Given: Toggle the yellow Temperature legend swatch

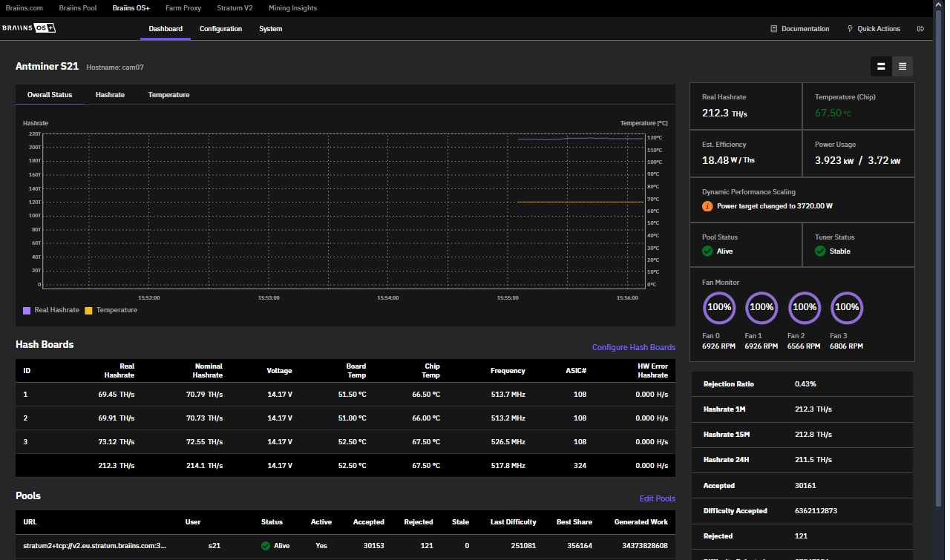Looking at the screenshot, I should click(88, 310).
